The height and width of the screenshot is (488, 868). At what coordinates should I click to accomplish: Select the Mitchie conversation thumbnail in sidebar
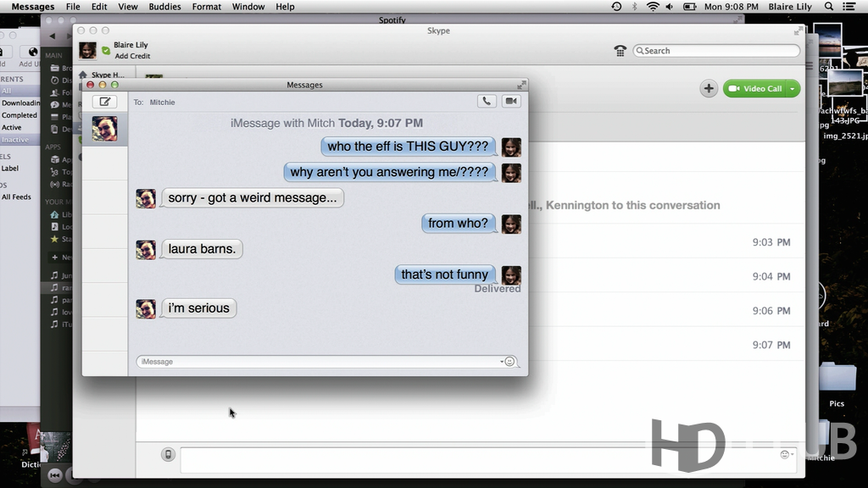pyautogui.click(x=104, y=129)
